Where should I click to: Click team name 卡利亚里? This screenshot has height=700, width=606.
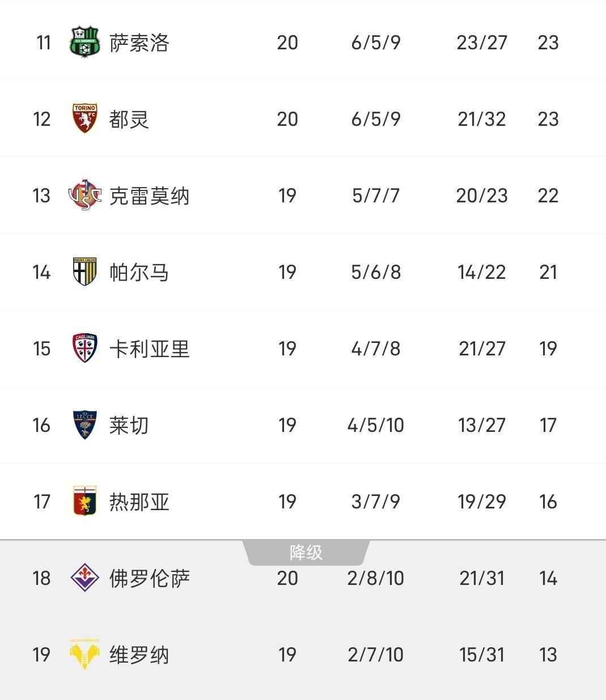pyautogui.click(x=149, y=349)
